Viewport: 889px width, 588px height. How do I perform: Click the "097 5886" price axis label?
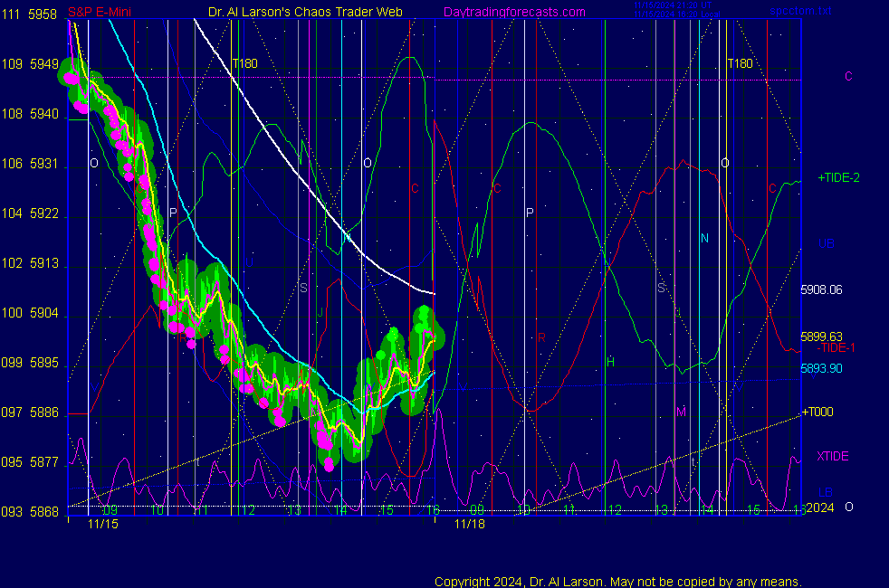(30, 413)
